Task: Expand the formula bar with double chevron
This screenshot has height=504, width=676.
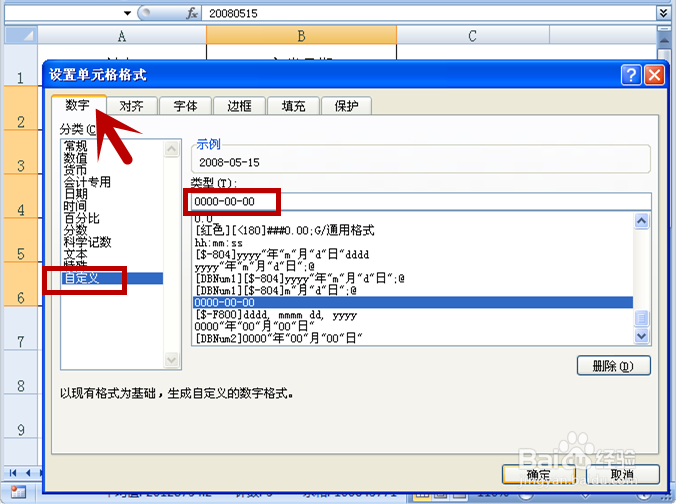Action: 663,13
